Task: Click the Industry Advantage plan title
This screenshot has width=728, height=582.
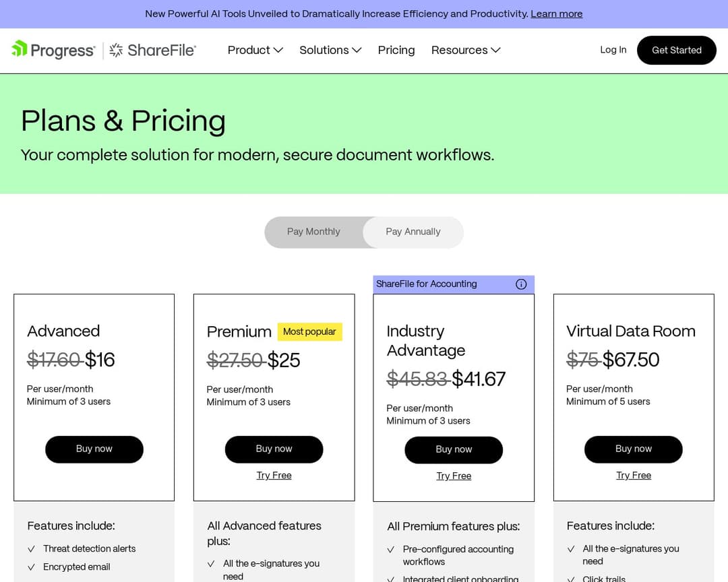Action: [x=426, y=341]
